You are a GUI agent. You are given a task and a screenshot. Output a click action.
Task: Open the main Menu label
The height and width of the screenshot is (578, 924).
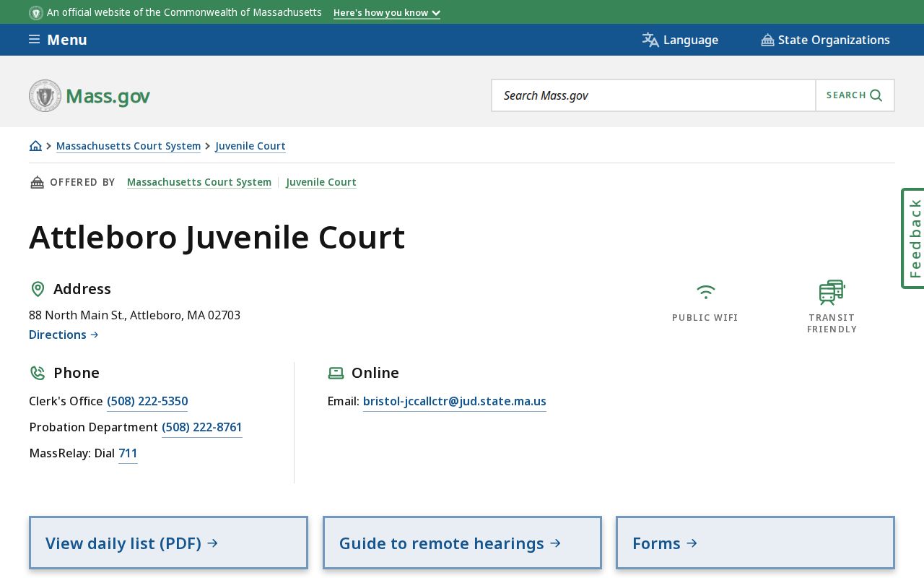coord(67,40)
